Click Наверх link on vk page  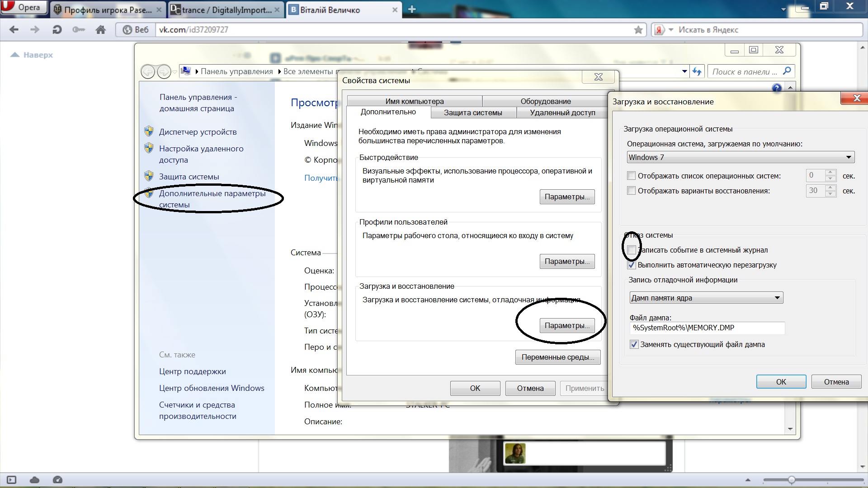[x=32, y=55]
